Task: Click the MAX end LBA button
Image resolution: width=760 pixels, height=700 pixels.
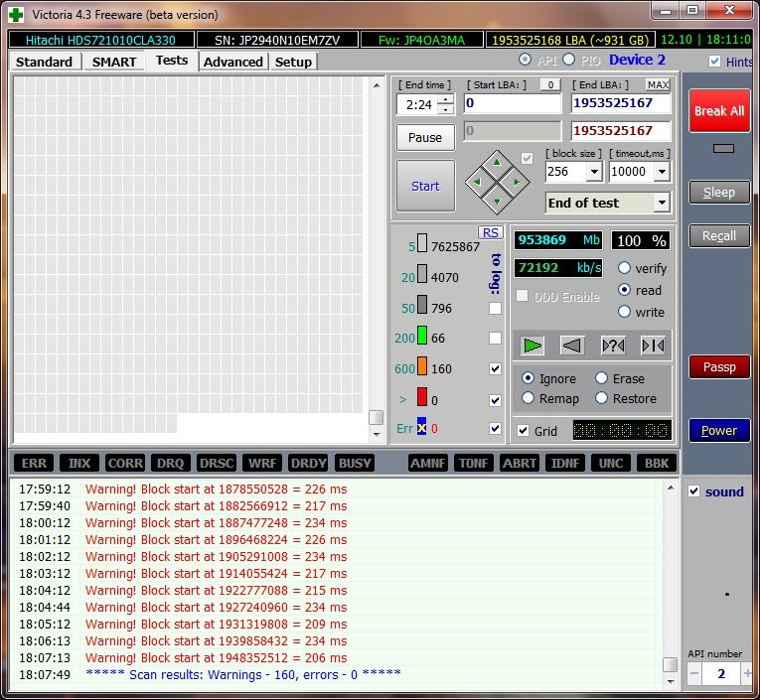Action: (x=658, y=85)
